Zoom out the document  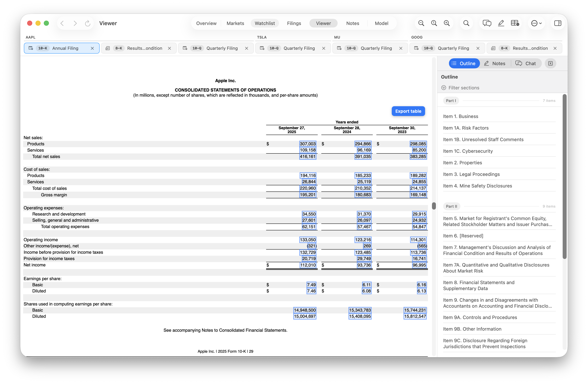click(421, 23)
